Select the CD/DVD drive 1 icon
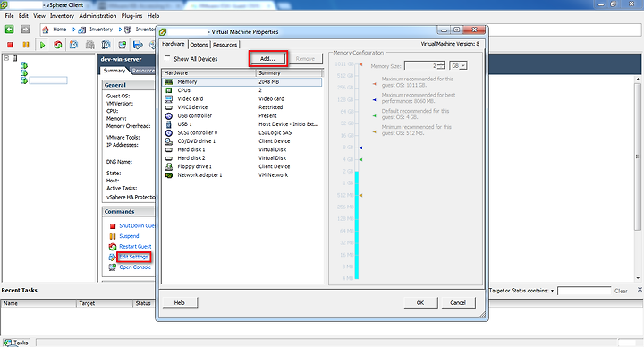The image size is (644, 347). (x=168, y=141)
